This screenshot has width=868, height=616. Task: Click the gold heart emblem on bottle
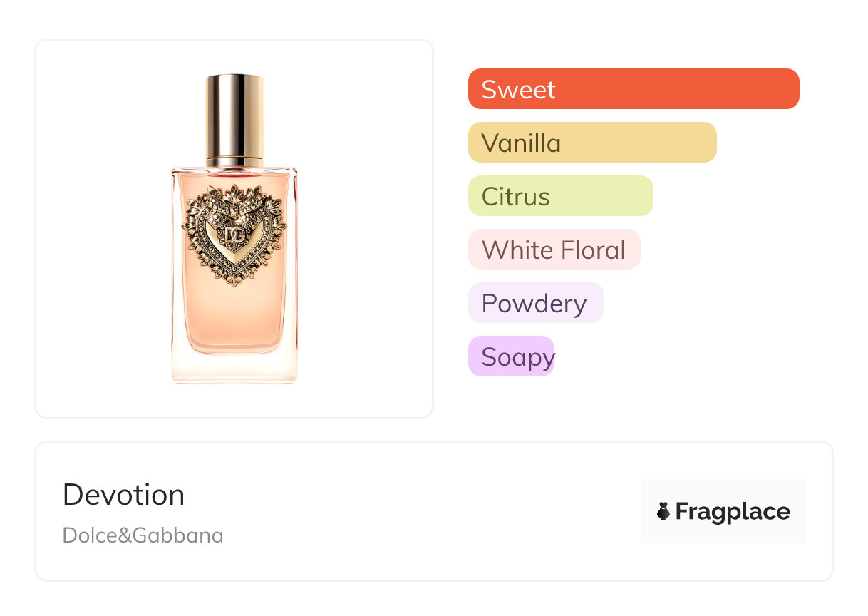[x=234, y=234]
